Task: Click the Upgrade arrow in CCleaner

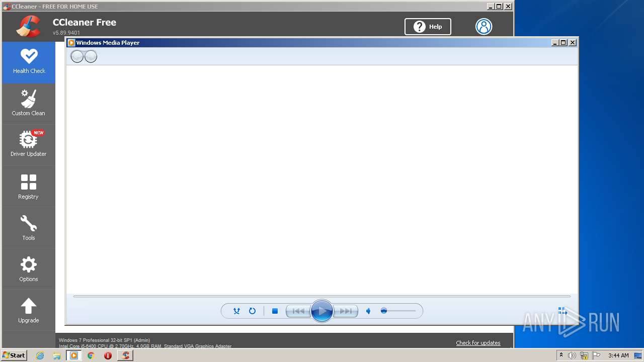Action: click(x=29, y=310)
